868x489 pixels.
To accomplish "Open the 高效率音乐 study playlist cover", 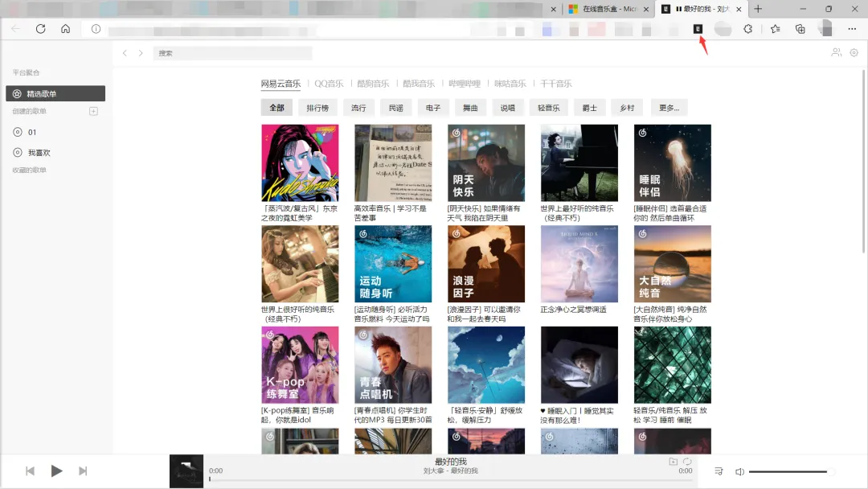I will [393, 162].
